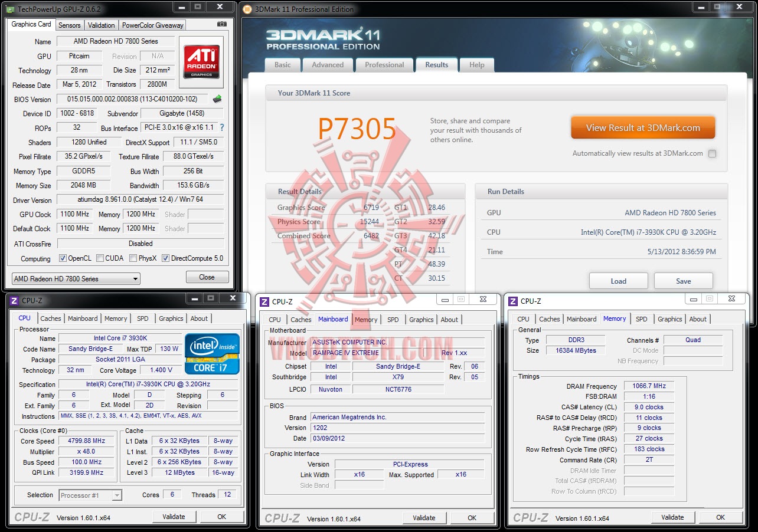Image resolution: width=758 pixels, height=532 pixels.
Task: Click Validate in the Memory CPU-Z window
Action: pyautogui.click(x=673, y=517)
